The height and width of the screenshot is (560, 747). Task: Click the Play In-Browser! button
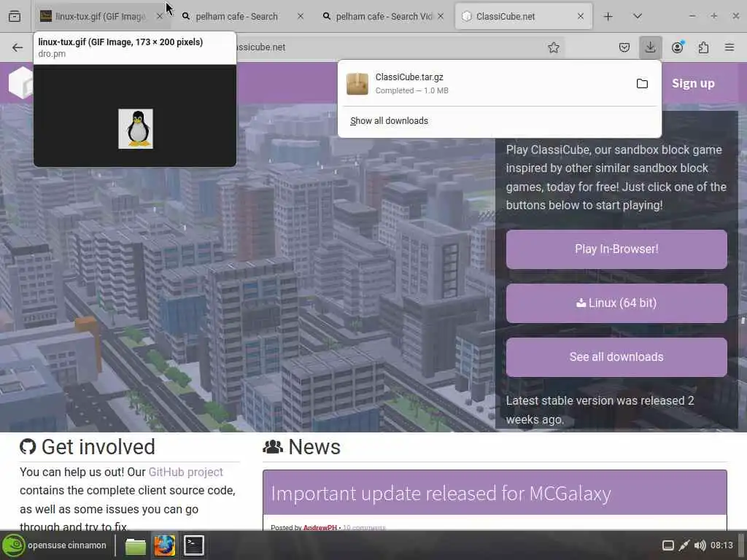click(x=616, y=249)
